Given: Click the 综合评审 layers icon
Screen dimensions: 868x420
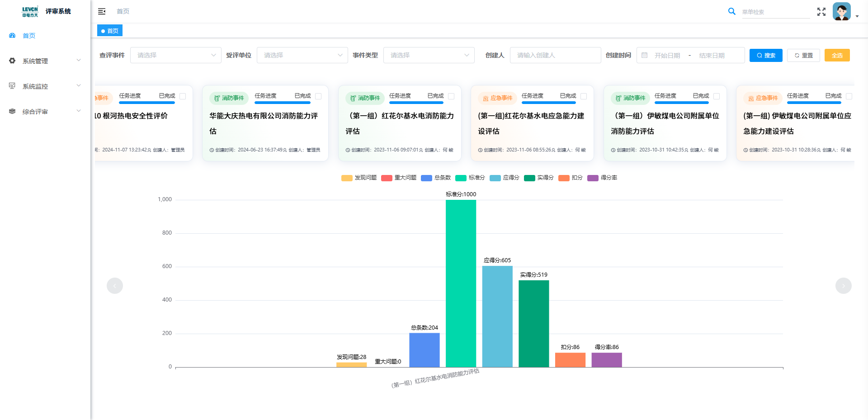Looking at the screenshot, I should pos(12,111).
